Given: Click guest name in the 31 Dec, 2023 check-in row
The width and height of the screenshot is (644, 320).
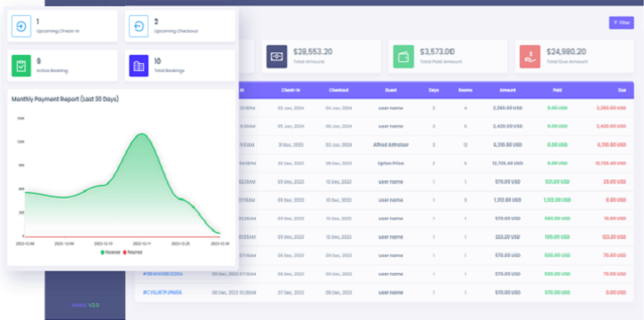Looking at the screenshot, I should pyautogui.click(x=391, y=145).
